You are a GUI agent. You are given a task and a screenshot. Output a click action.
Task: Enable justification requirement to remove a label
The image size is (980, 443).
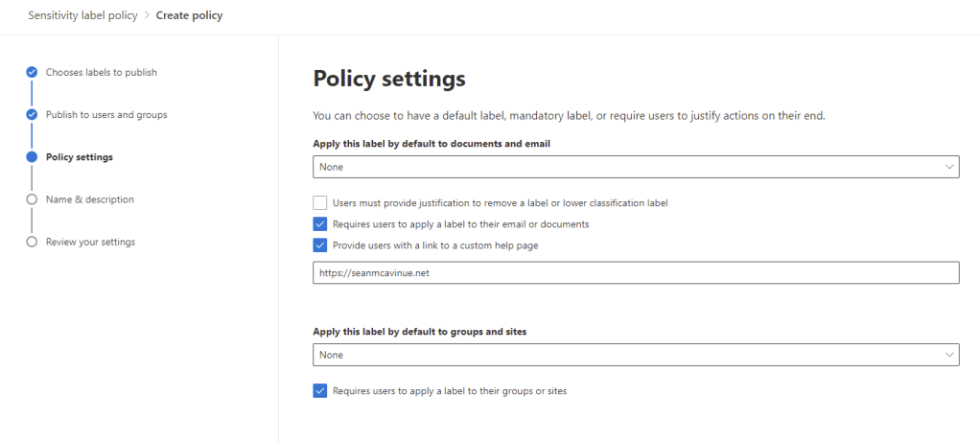[320, 203]
